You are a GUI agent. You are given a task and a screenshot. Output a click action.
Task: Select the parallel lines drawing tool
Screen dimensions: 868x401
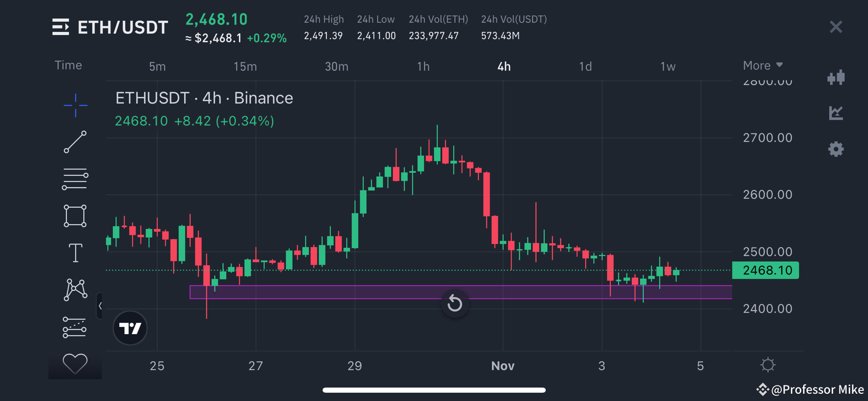point(75,178)
